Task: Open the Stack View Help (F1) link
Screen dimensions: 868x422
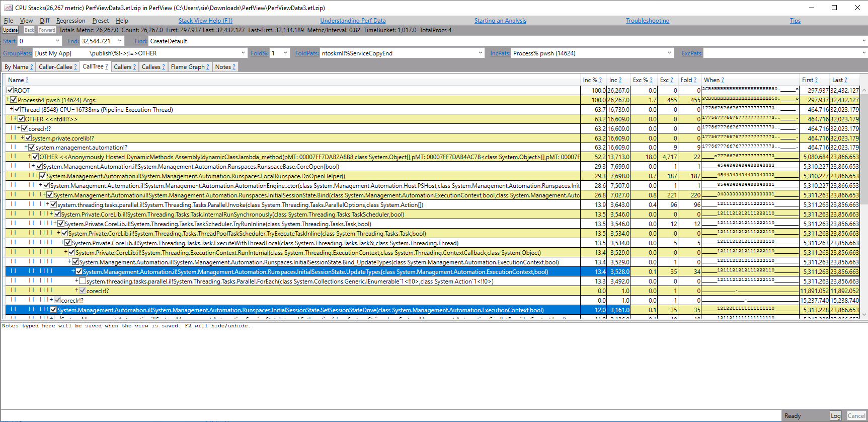Action: point(205,21)
